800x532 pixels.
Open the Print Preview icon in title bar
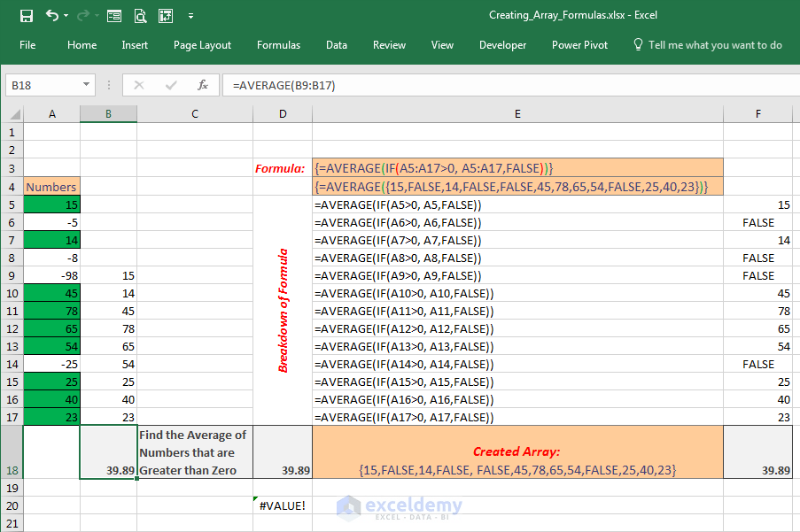point(140,16)
